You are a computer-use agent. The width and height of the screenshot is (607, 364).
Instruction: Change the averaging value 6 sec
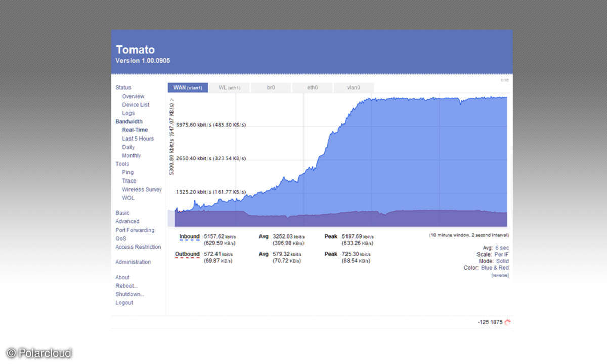(x=502, y=248)
